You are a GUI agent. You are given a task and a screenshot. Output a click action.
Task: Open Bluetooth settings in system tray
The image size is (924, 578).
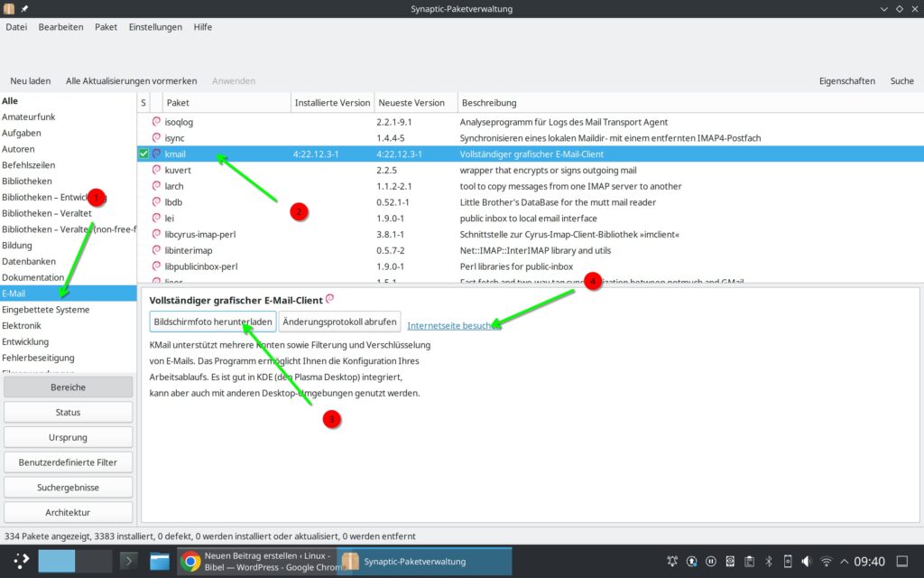pos(769,561)
